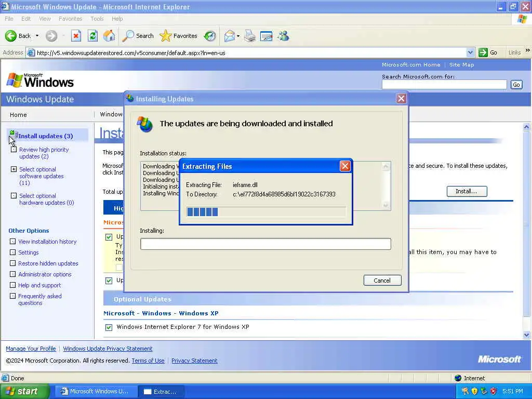Image resolution: width=532 pixels, height=399 pixels.
Task: Open the Mail button dropdown arrow
Action: tap(238, 36)
